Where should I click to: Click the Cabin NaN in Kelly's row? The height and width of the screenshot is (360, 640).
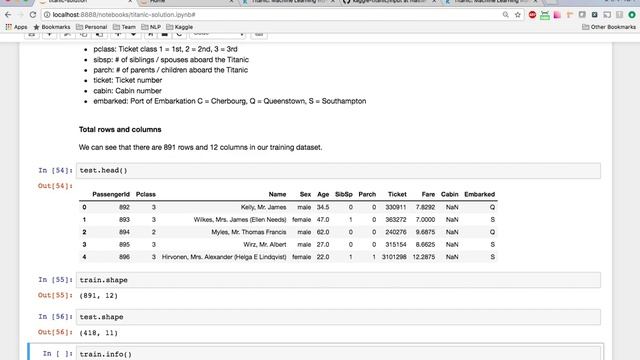pyautogui.click(x=452, y=207)
